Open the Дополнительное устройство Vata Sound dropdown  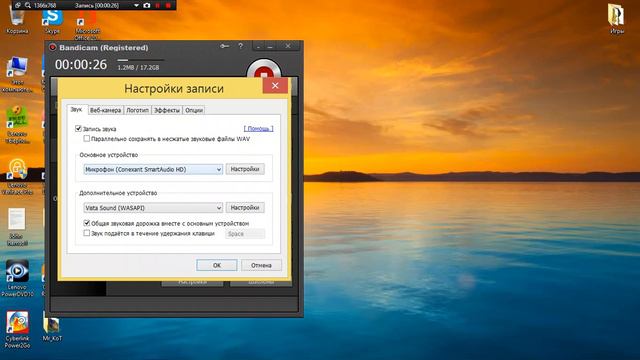point(153,208)
